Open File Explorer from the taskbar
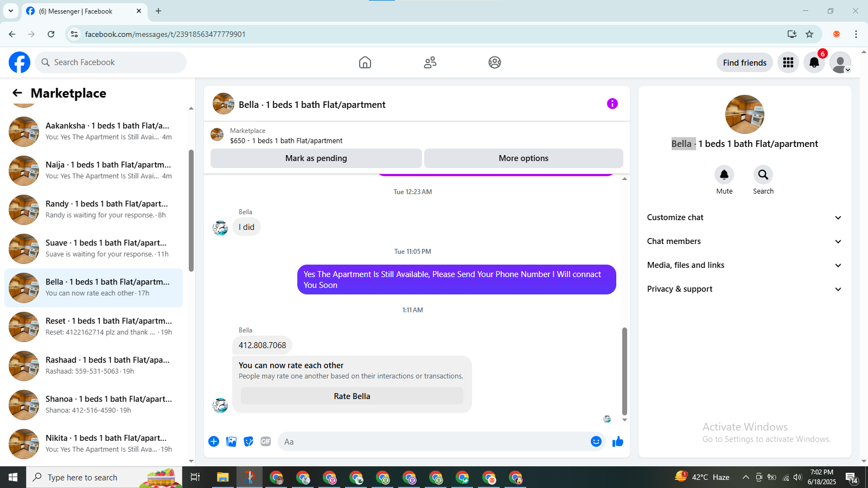The height and width of the screenshot is (488, 868). (223, 477)
